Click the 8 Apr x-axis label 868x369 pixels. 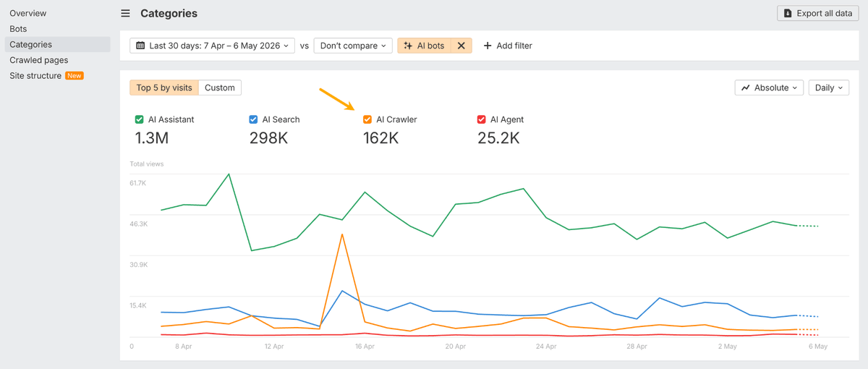pyautogui.click(x=183, y=347)
